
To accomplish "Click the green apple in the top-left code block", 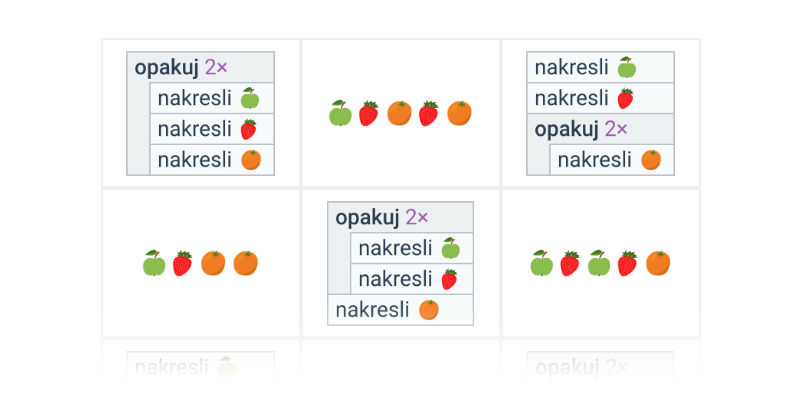I will pyautogui.click(x=250, y=98).
